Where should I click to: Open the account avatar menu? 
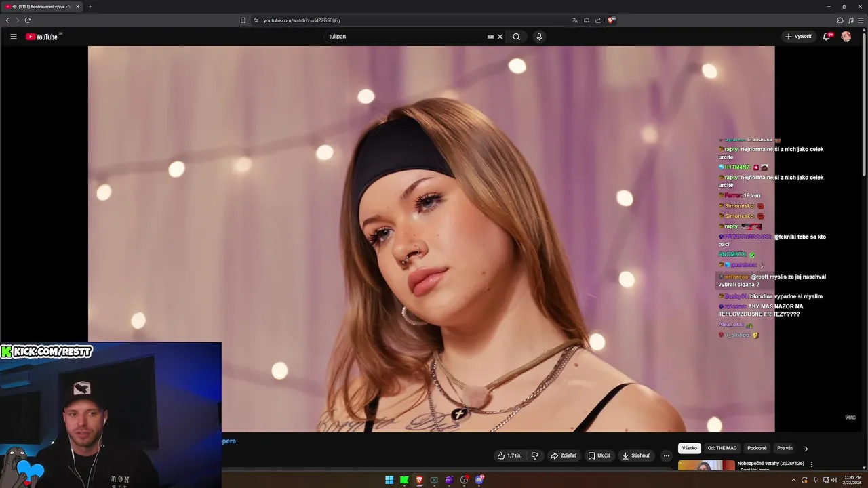point(846,37)
